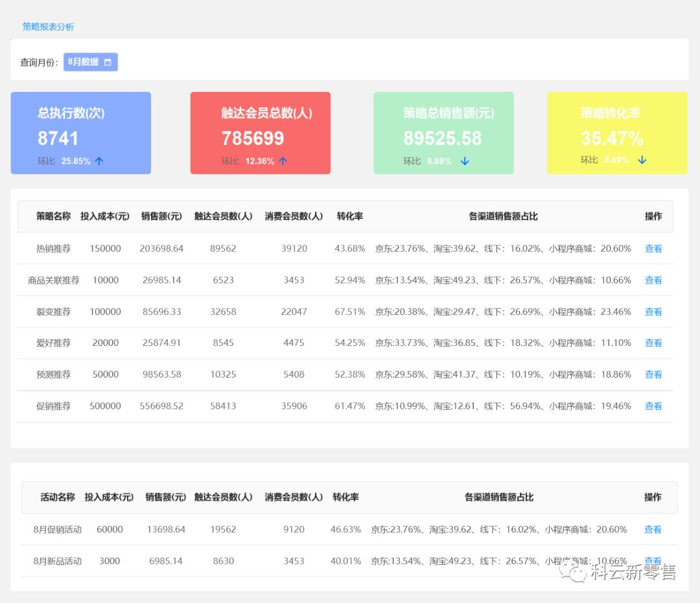Click the 活动名称 column header
The width and height of the screenshot is (700, 603).
pyautogui.click(x=58, y=497)
